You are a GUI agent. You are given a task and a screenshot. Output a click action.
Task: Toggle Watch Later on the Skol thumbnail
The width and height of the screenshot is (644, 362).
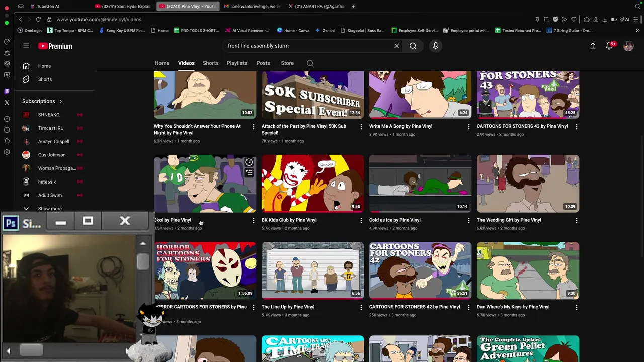pyautogui.click(x=249, y=162)
